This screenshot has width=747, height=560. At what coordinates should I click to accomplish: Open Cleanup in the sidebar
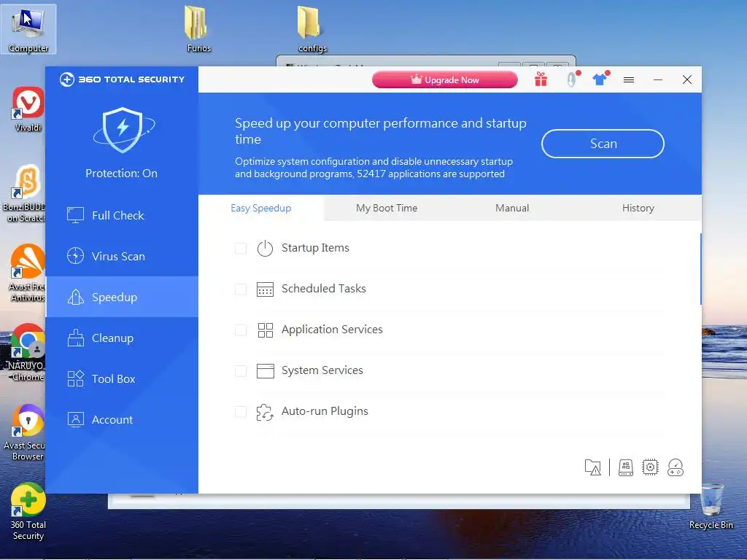(x=122, y=338)
